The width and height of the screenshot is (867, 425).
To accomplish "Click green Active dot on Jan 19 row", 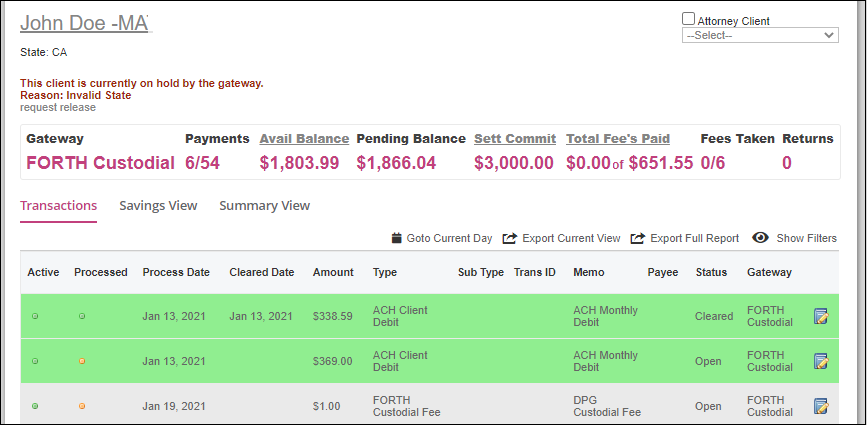I will coord(35,406).
